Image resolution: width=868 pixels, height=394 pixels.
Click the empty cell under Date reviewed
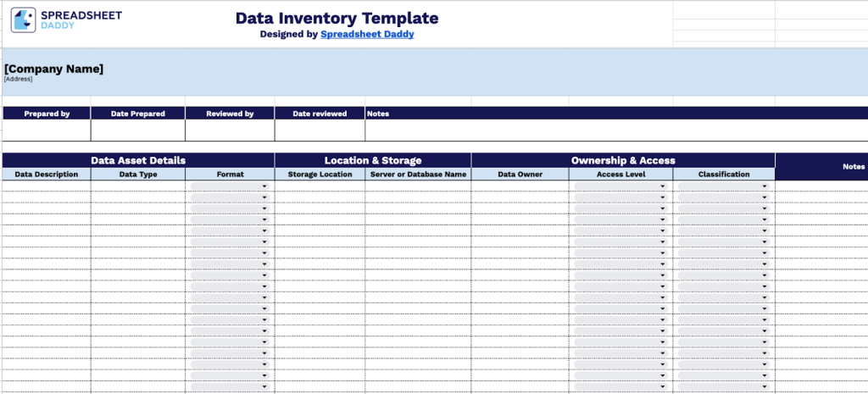tap(320, 130)
